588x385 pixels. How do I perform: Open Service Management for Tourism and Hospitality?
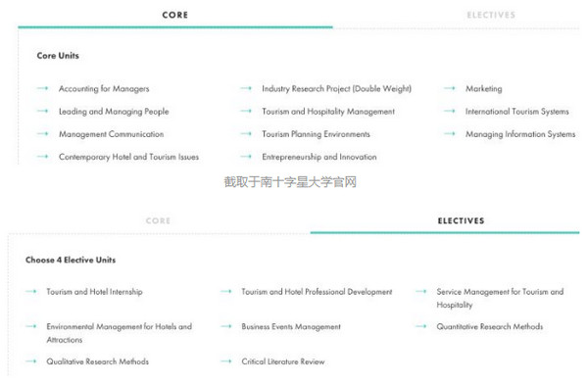click(500, 298)
